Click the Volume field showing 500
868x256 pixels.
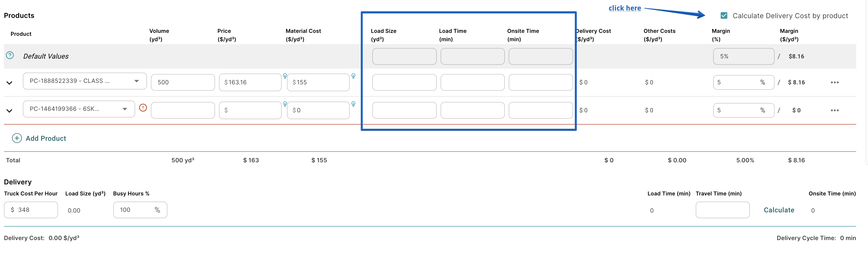[x=183, y=82]
